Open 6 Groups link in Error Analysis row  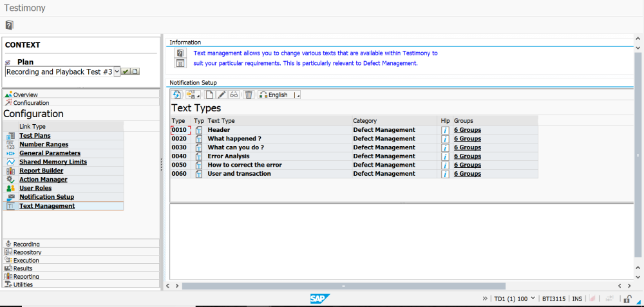click(x=468, y=156)
